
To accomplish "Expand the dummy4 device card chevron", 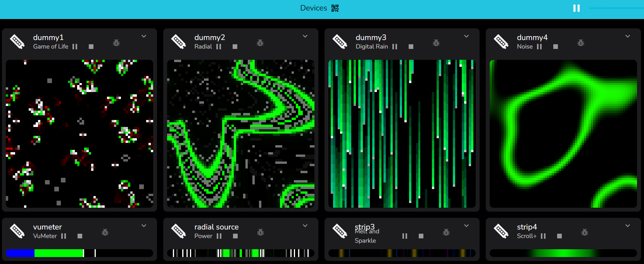I will [x=628, y=36].
